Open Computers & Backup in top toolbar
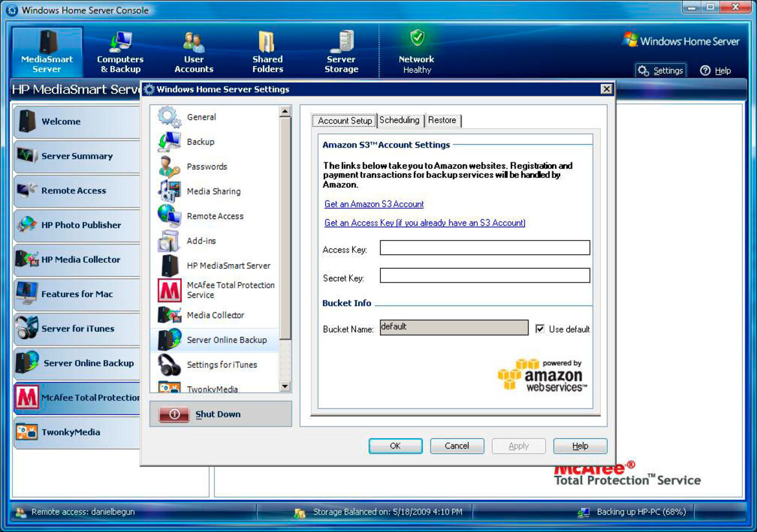This screenshot has width=757, height=532. (120, 51)
